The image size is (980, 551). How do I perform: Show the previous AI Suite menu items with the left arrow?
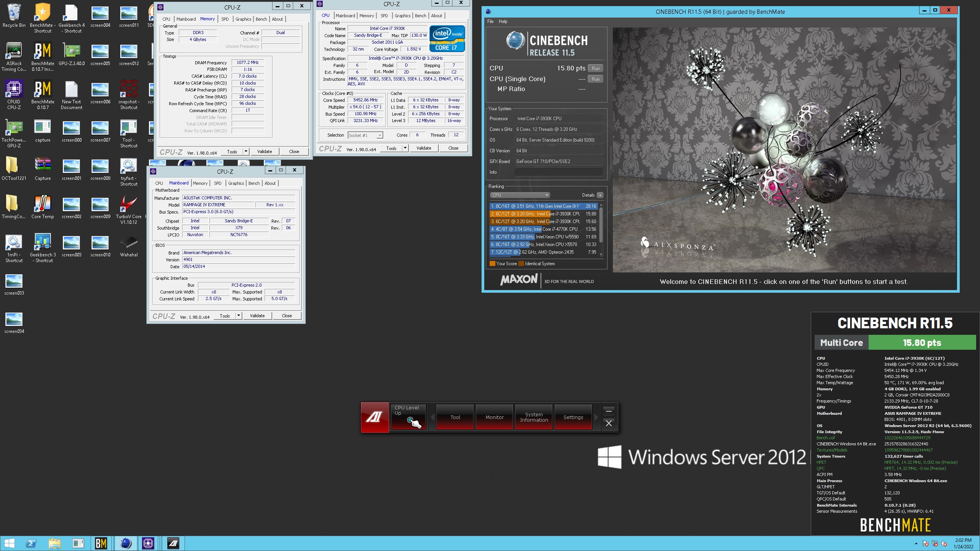pyautogui.click(x=433, y=417)
